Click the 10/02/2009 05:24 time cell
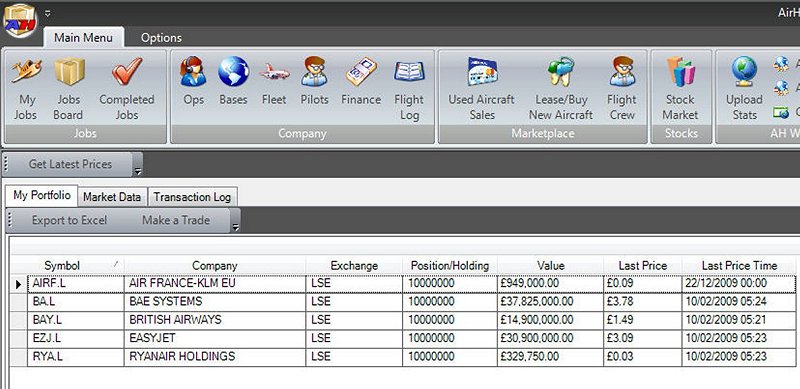The width and height of the screenshot is (800, 389). 739,302
